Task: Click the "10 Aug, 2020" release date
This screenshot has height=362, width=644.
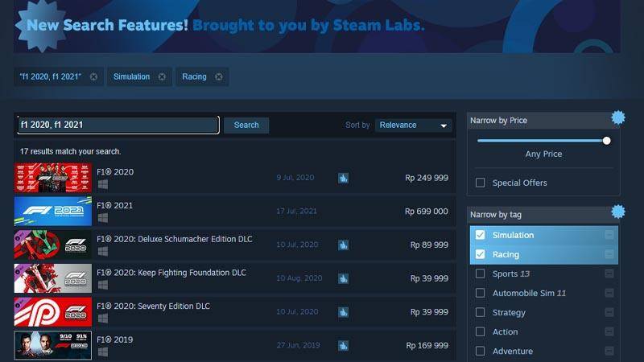Action: coord(299,278)
